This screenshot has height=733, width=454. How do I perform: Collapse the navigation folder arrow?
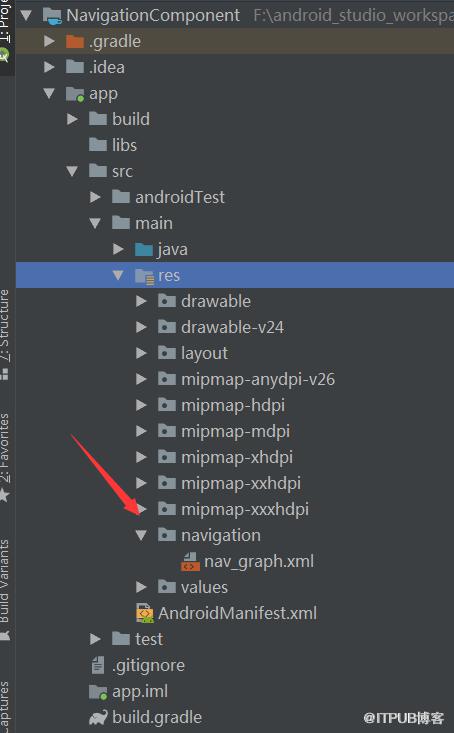pyautogui.click(x=141, y=535)
